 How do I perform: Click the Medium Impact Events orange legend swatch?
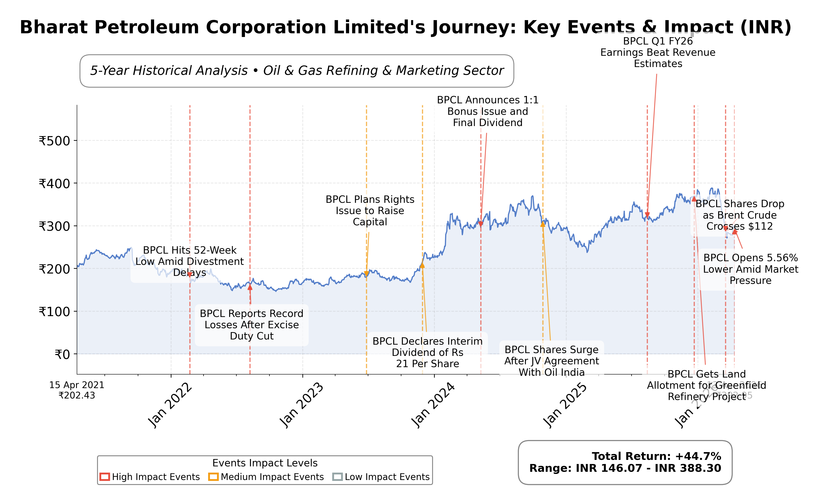click(x=213, y=477)
